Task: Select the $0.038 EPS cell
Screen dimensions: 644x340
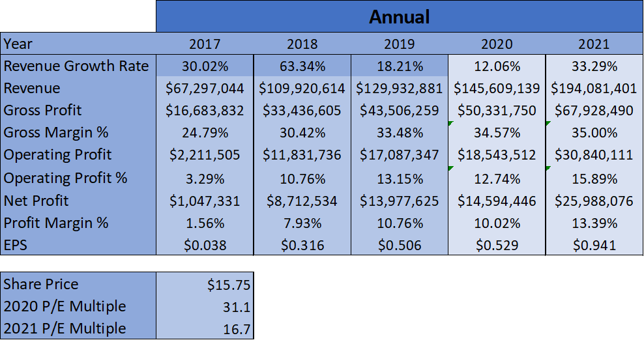Action: click(x=205, y=245)
